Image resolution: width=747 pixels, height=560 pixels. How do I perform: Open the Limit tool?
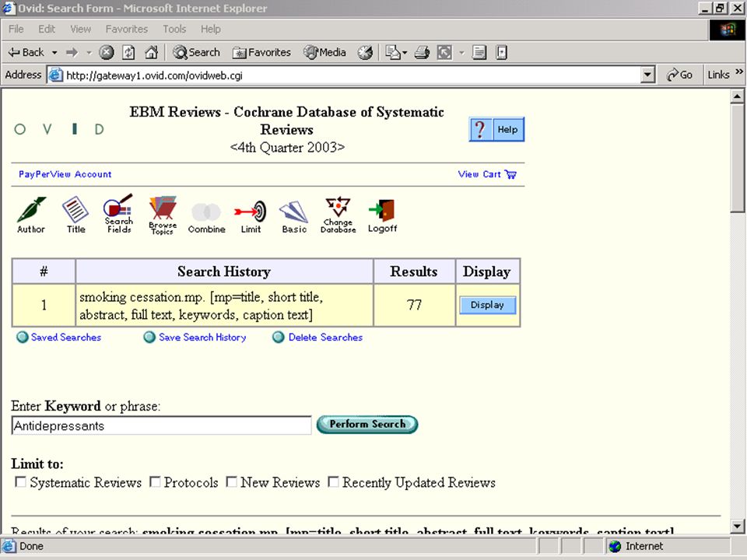[251, 217]
